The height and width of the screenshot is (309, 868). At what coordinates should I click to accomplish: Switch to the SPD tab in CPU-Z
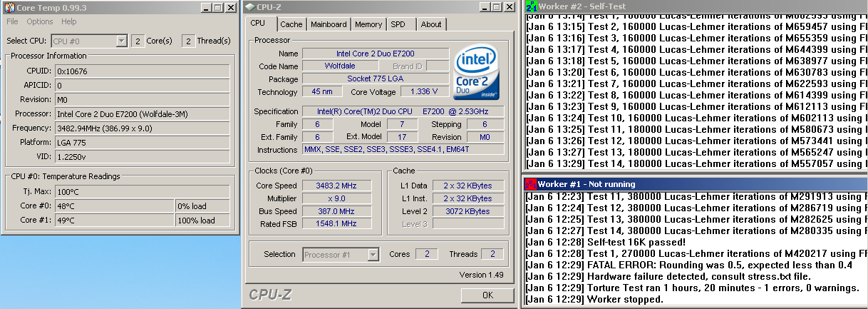tap(398, 24)
